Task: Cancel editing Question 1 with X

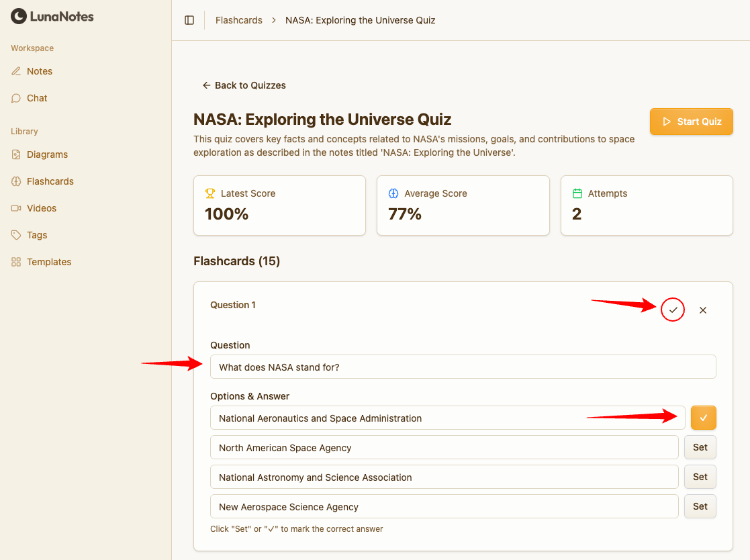Action: point(703,310)
